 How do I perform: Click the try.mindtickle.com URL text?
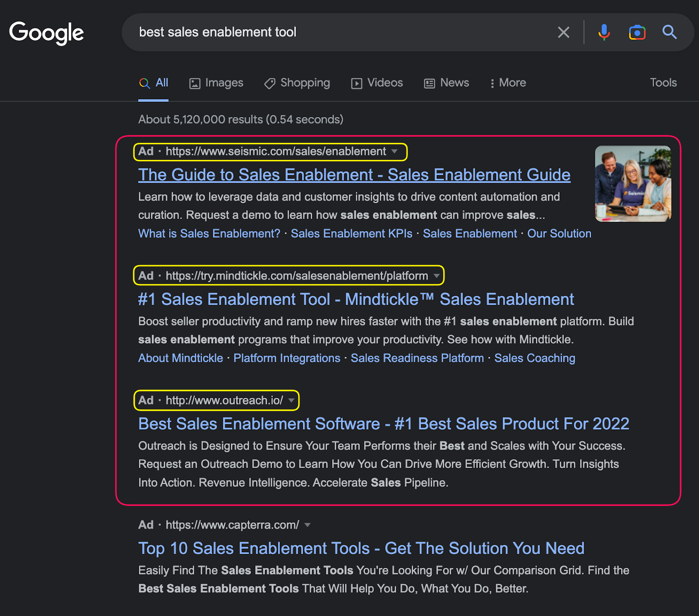click(x=297, y=276)
